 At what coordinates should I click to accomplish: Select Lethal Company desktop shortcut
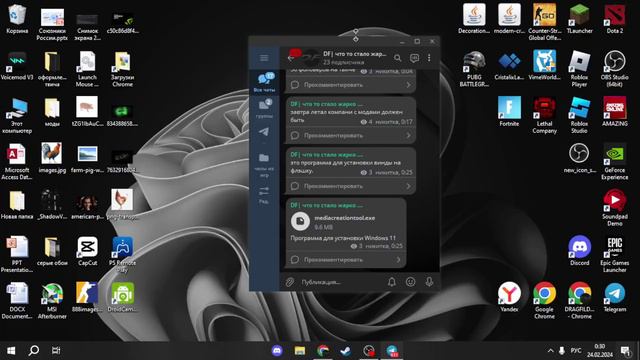544,116
